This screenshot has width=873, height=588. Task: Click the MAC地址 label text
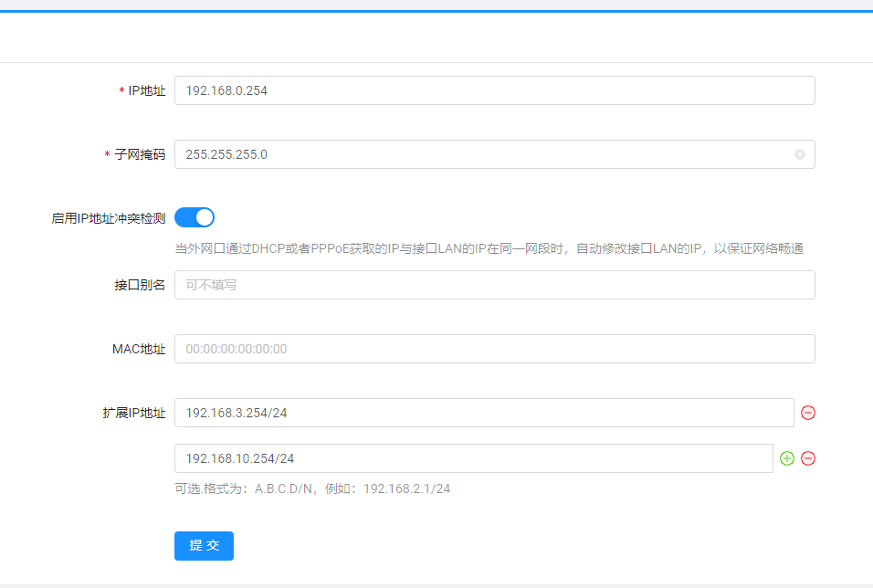pyautogui.click(x=139, y=349)
